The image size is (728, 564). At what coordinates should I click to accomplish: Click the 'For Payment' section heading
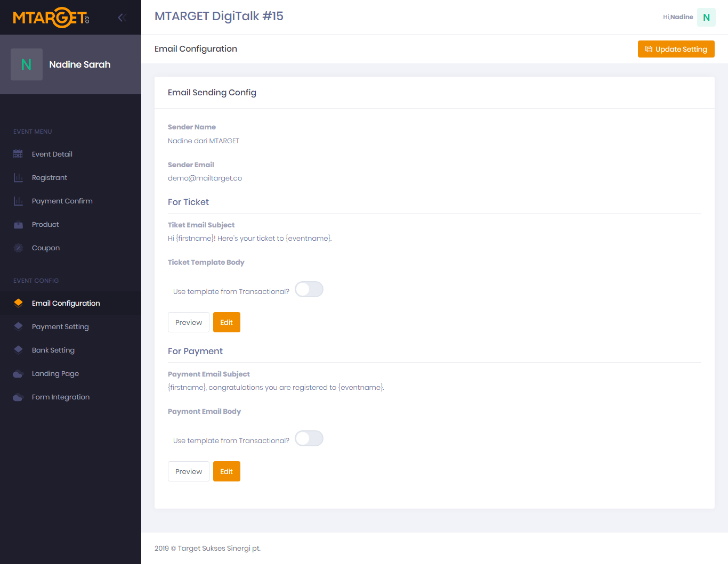click(195, 351)
